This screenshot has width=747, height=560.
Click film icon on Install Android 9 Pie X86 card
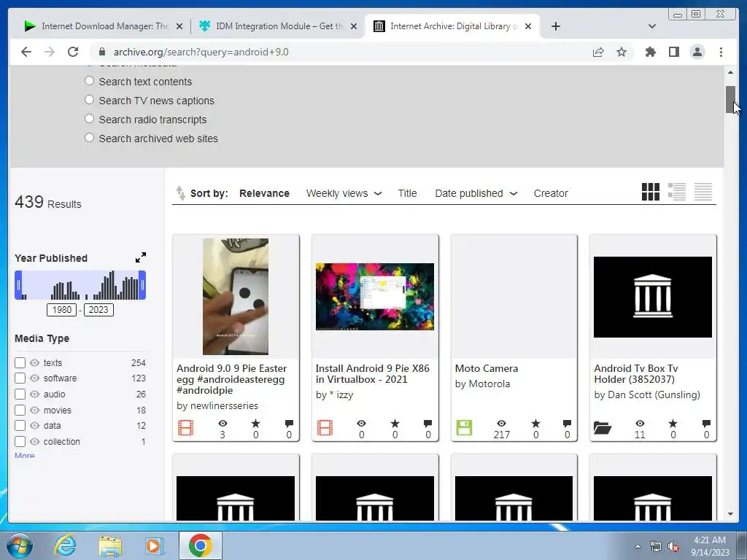(325, 427)
